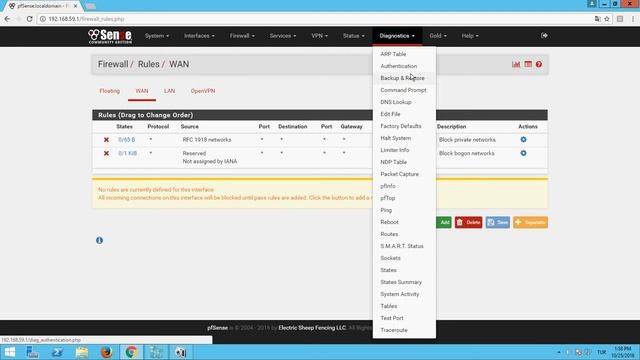Close the pfSense browser tab
Image resolution: width=640 pixels, height=360 pixels.
point(76,6)
